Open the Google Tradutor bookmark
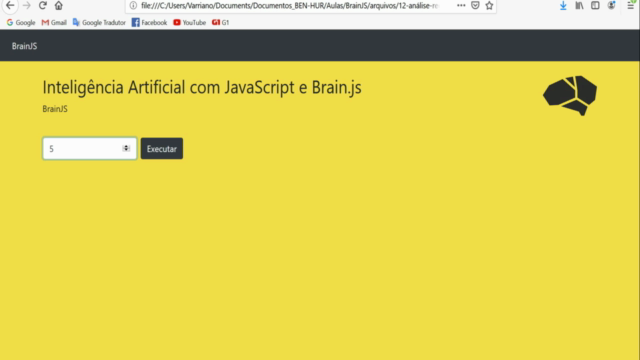640x360 pixels. point(99,22)
